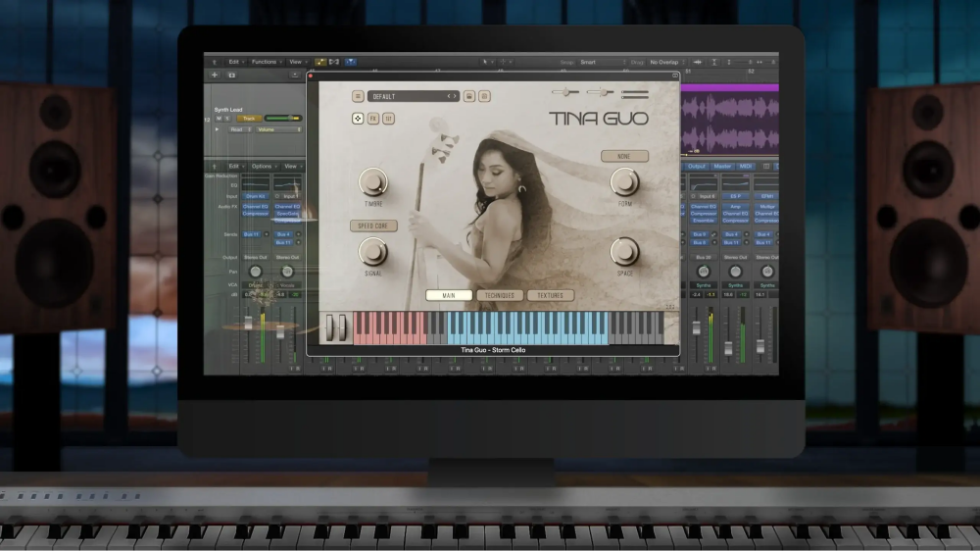Open the Drag No Overlap dropdown
Image resolution: width=980 pixels, height=551 pixels.
667,62
